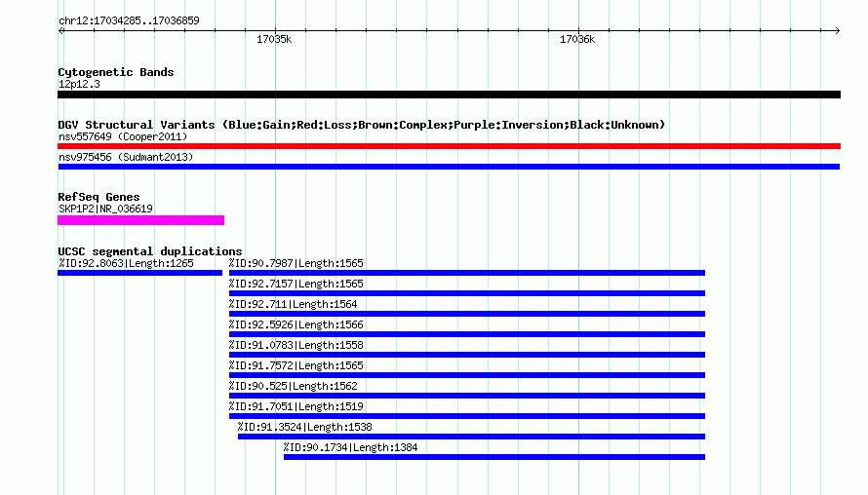Screen dimensions: 868x495
Task: Click the bar under %ID:92.5926|Length:1566
Action: tap(467, 334)
